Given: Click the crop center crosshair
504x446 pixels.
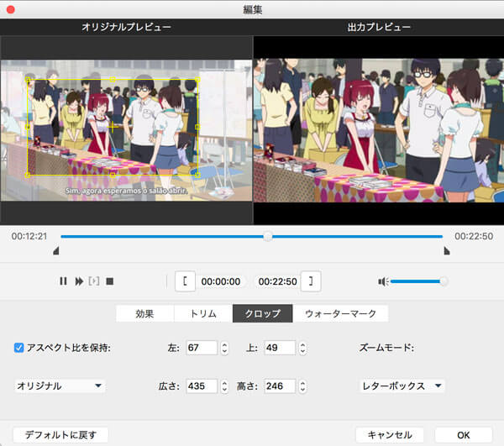Looking at the screenshot, I should click(x=113, y=127).
